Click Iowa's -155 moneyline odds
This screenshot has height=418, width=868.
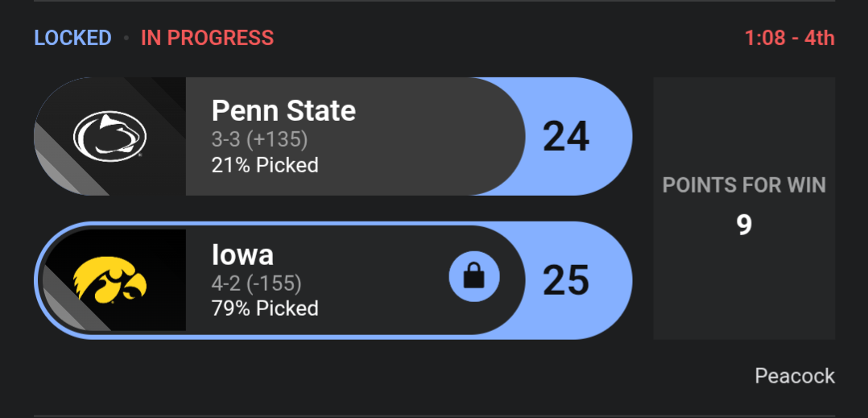(x=275, y=283)
